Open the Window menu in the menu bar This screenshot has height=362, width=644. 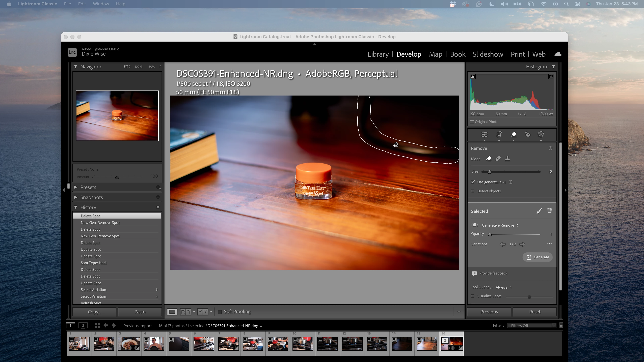(x=101, y=4)
